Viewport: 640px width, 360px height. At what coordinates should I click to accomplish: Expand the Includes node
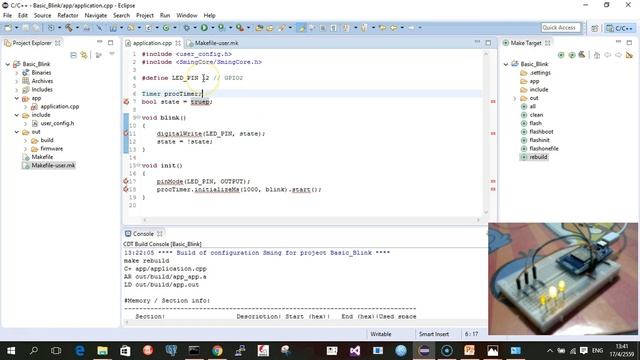tap(17, 90)
